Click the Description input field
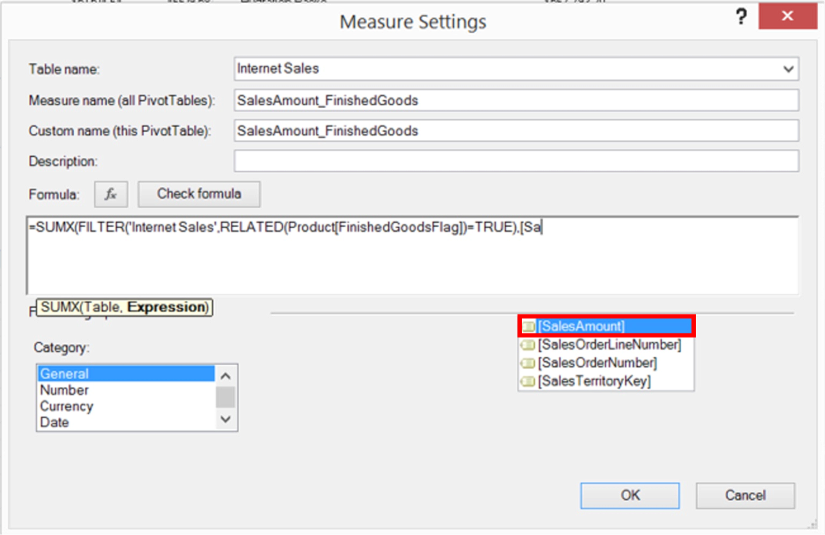 pos(516,161)
